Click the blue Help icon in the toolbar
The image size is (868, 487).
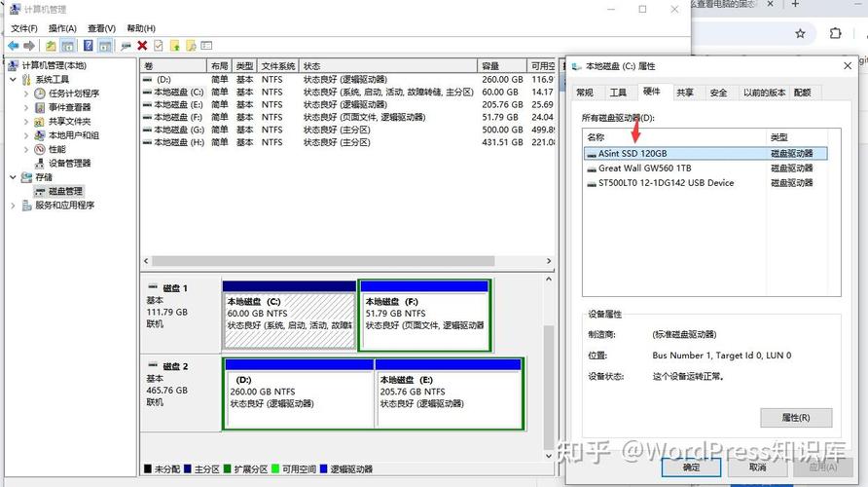pos(88,46)
